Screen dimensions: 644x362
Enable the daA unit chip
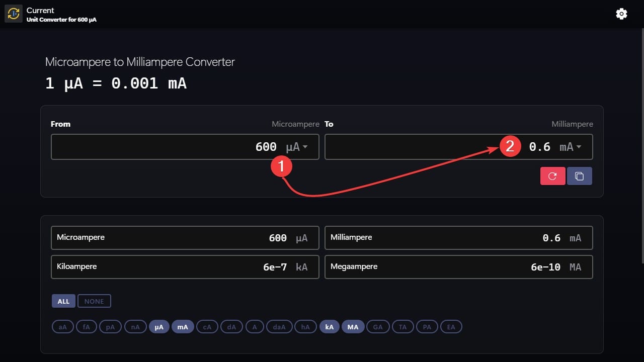click(279, 326)
